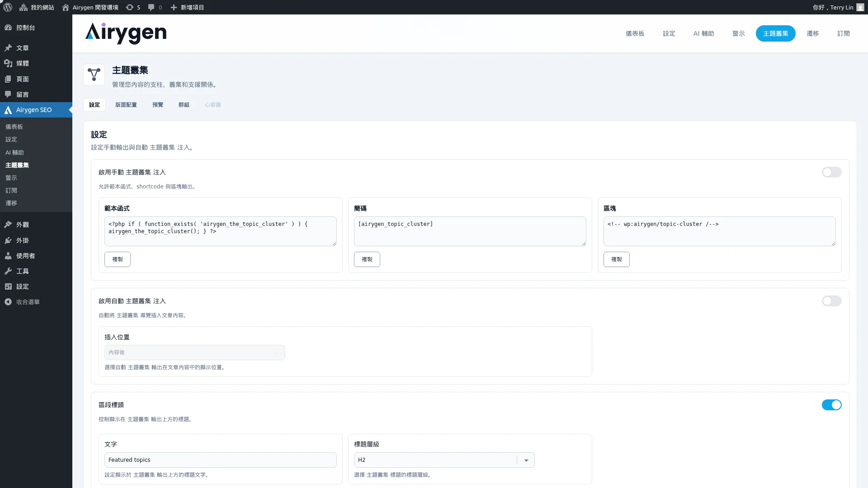
Task: Click the Airygen logo at top
Action: 126,33
